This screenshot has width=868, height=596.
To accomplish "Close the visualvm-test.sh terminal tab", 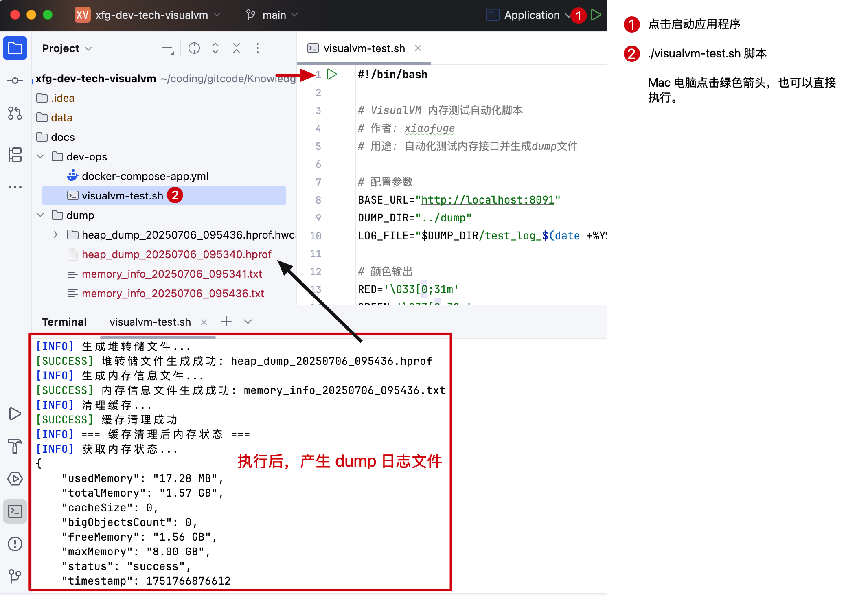I will (204, 322).
